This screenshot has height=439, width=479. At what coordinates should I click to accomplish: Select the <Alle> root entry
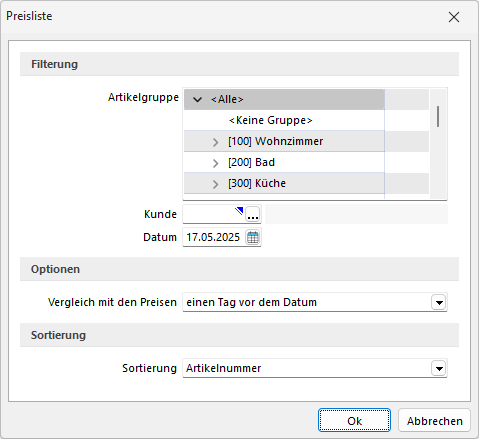coord(227,99)
